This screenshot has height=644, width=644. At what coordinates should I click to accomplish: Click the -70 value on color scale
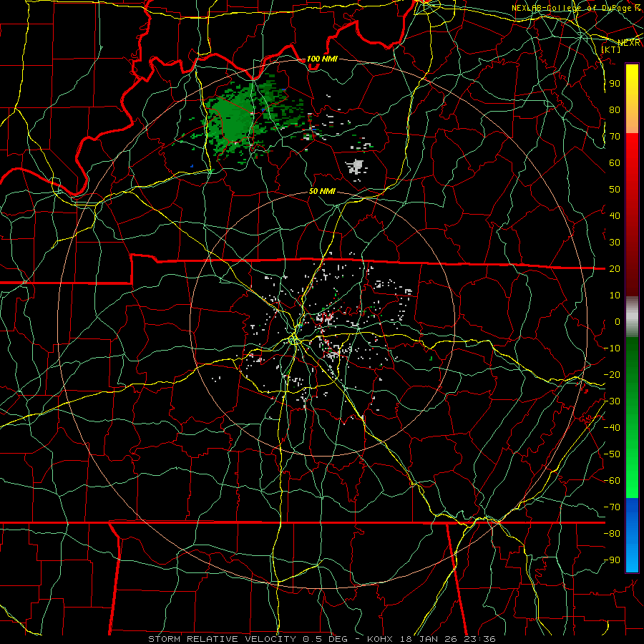(x=612, y=507)
